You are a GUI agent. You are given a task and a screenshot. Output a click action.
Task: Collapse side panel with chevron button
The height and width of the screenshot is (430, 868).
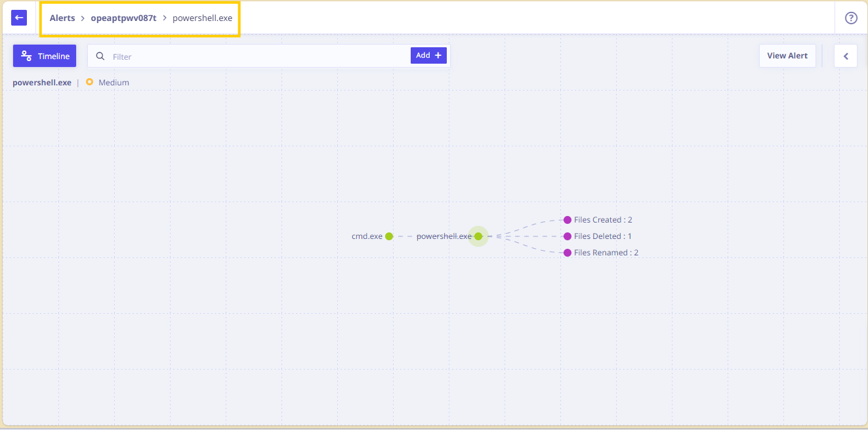846,56
